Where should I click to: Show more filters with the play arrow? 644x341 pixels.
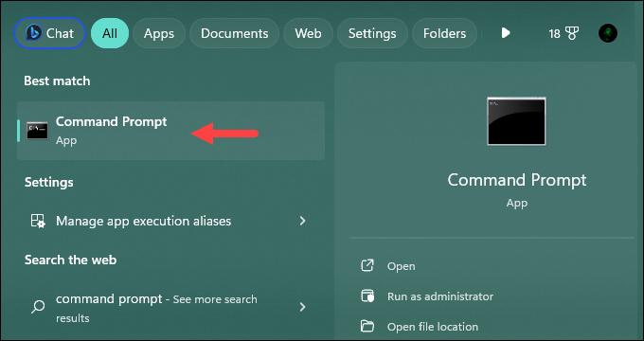pos(506,33)
